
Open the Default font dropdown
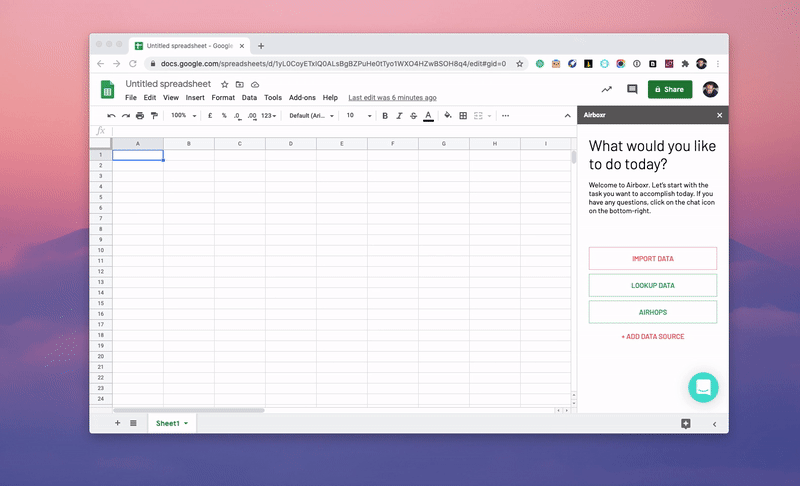(x=311, y=116)
